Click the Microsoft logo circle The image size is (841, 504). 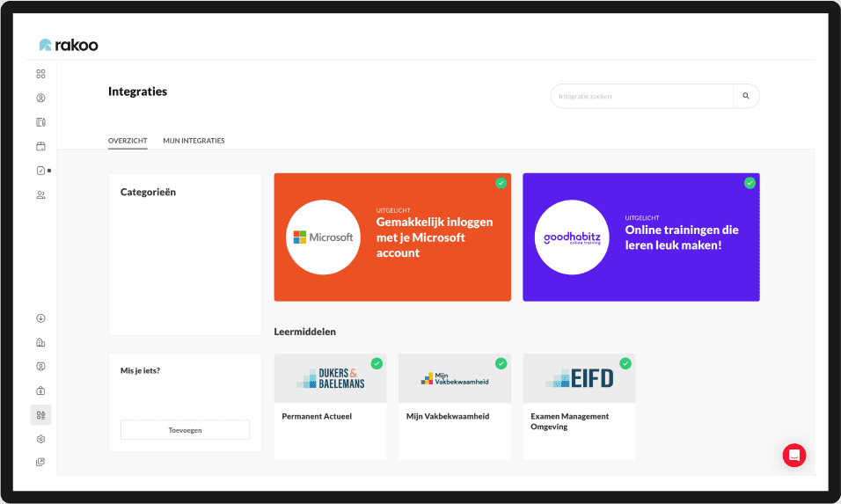point(324,237)
